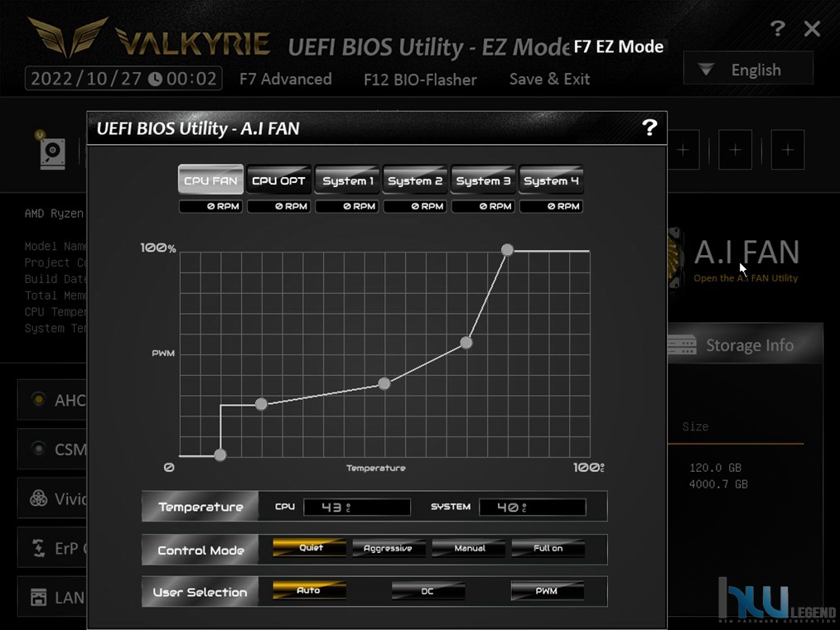Set Control Mode to Aggressive
Screen dimensions: 840x630
click(x=389, y=547)
